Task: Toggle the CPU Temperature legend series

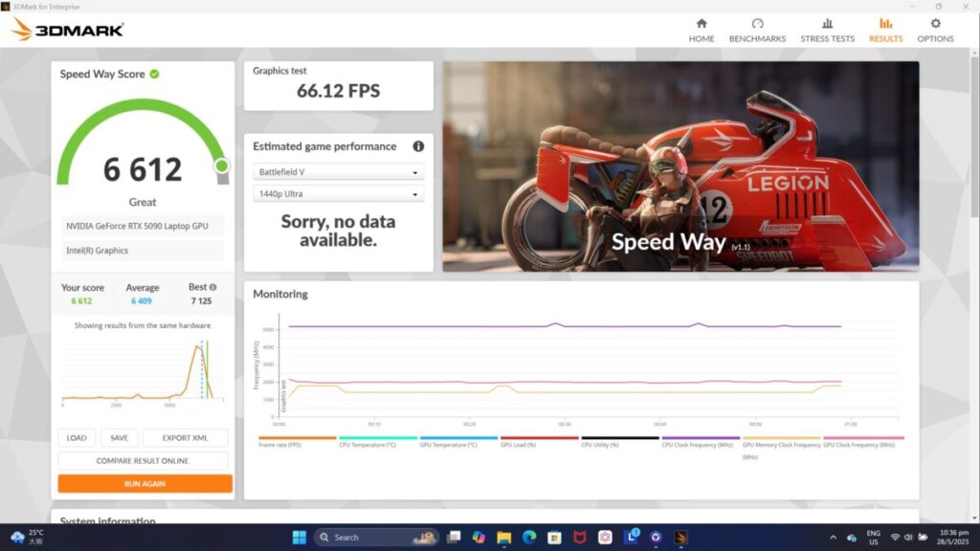Action: coord(377,442)
